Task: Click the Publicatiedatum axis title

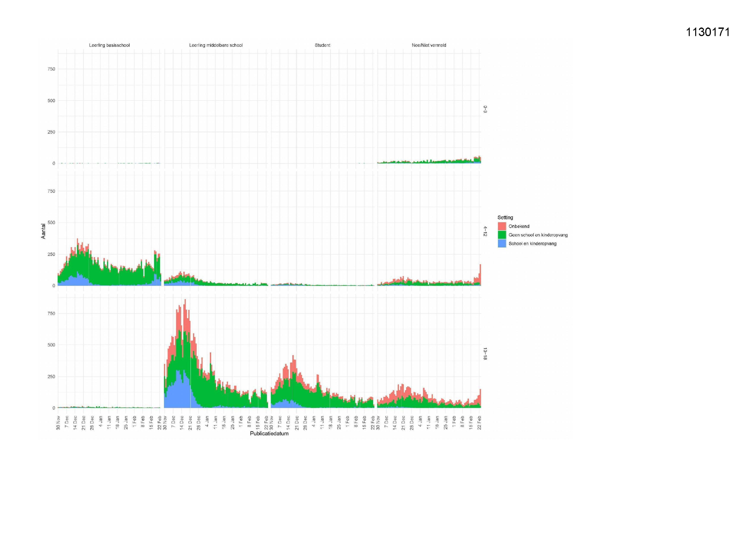Action: pyautogui.click(x=269, y=433)
